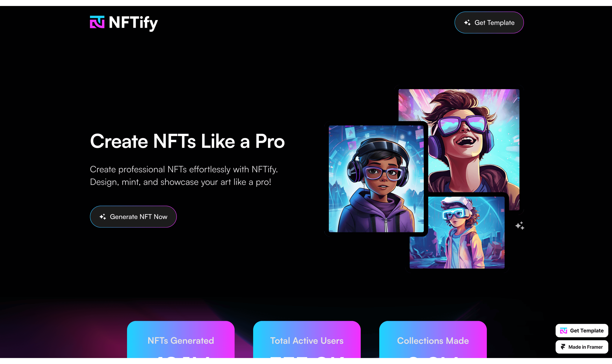The image size is (612, 364).
Task: Click the Total Active Users stat card
Action: (307, 339)
